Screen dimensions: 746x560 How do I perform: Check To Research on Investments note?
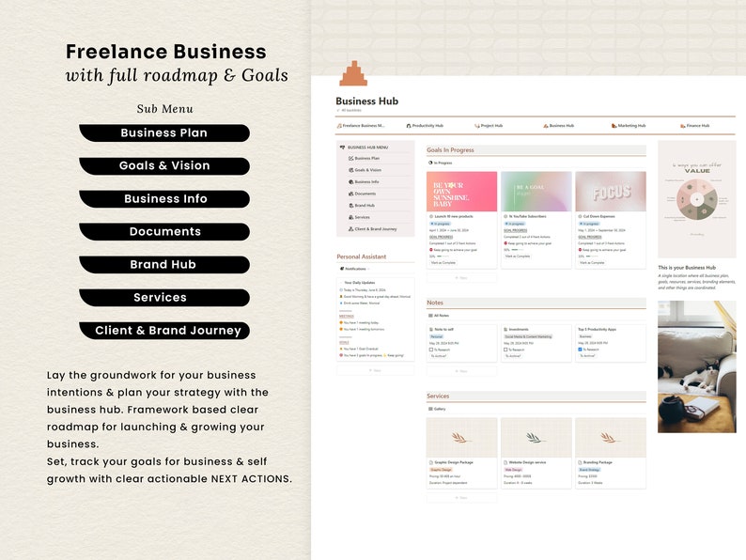(505, 350)
